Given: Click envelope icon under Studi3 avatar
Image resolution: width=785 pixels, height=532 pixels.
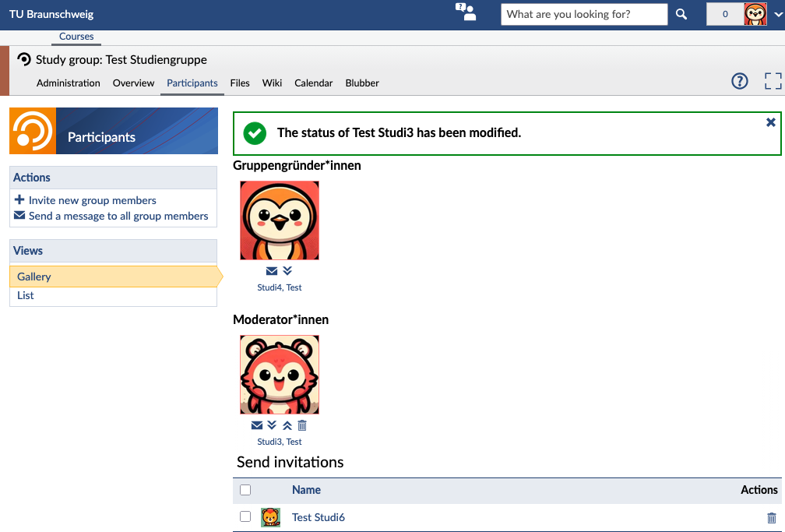Looking at the screenshot, I should [x=257, y=425].
